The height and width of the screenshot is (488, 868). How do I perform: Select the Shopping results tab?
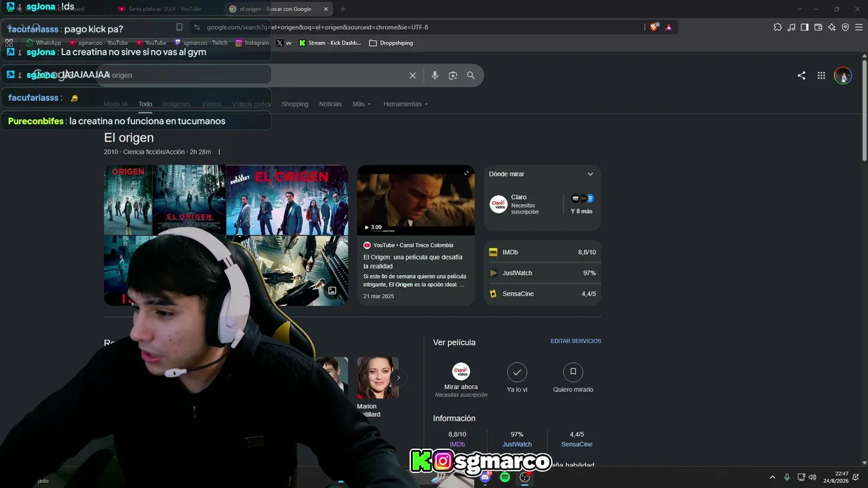tap(295, 104)
